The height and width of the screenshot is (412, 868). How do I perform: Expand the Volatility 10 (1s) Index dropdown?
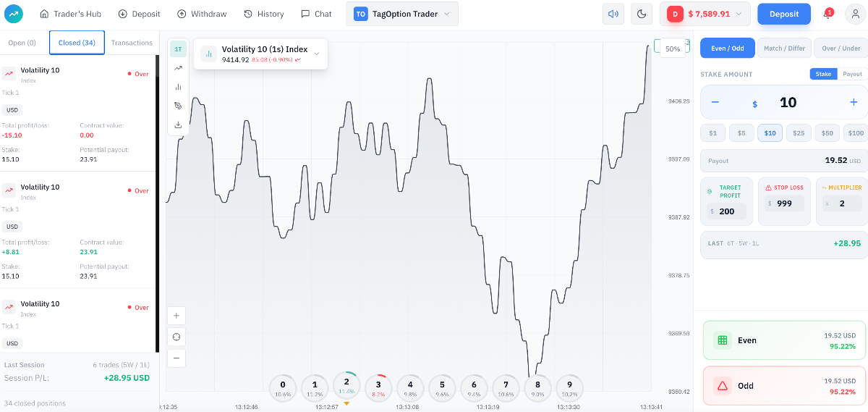pos(316,54)
